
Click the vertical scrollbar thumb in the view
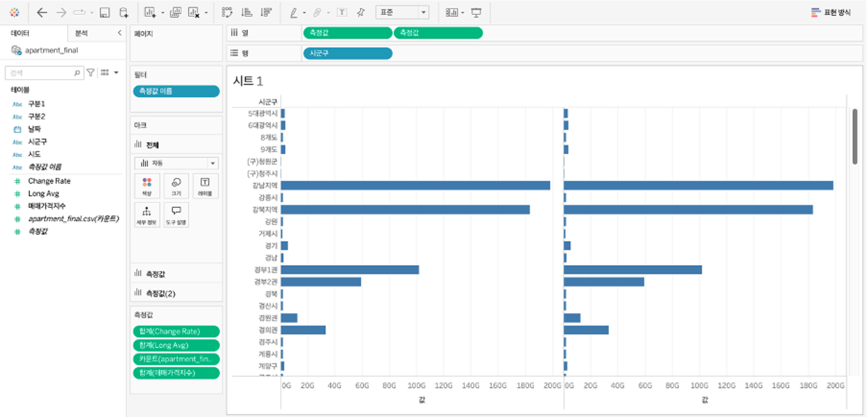[855, 136]
